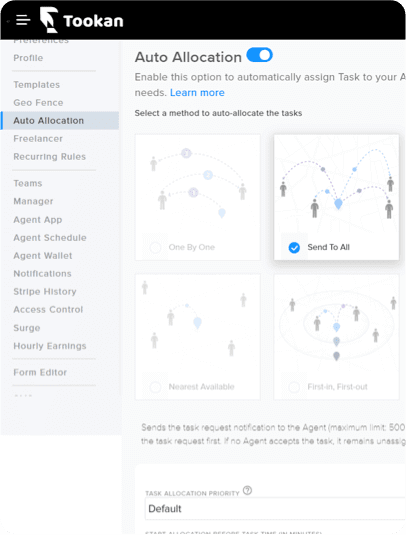Open the hamburger menu icon
406x535 pixels.
click(23, 20)
